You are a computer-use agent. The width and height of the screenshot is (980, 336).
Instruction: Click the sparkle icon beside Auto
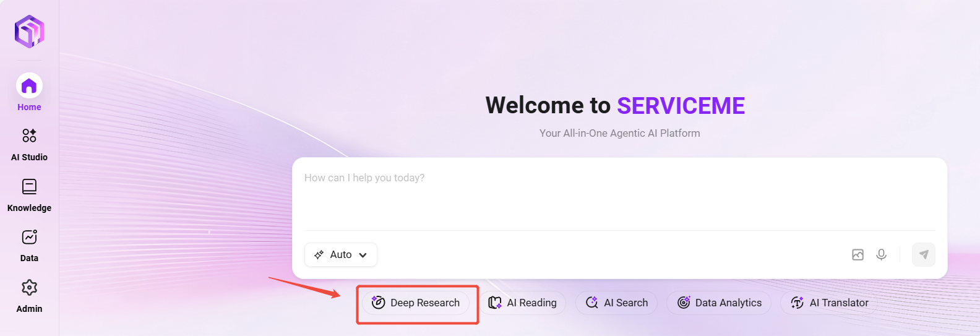click(319, 255)
